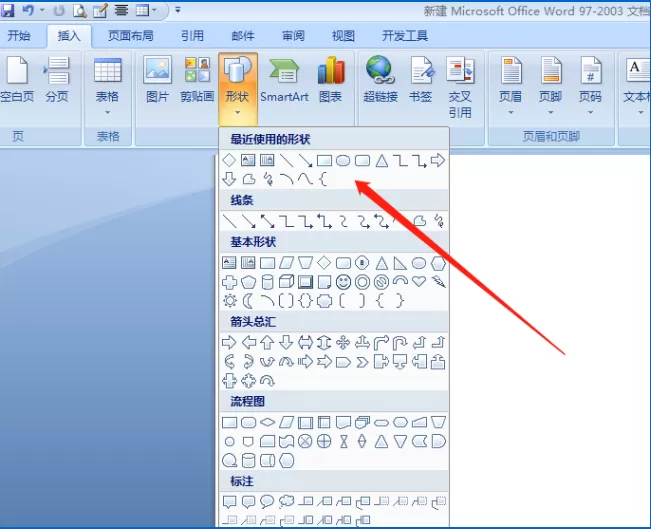
Task: Select the left brace in recently used shapes
Action: coord(323,179)
